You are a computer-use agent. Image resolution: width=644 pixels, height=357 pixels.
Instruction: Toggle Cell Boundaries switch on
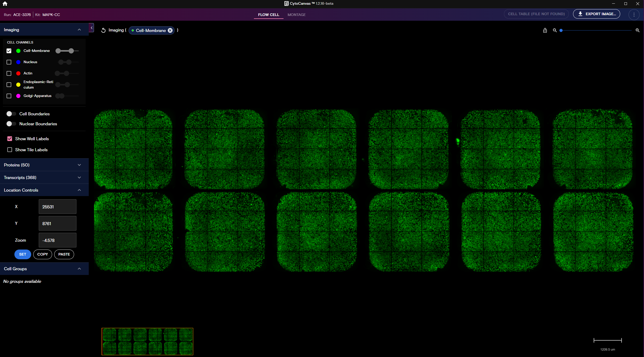coord(11,114)
